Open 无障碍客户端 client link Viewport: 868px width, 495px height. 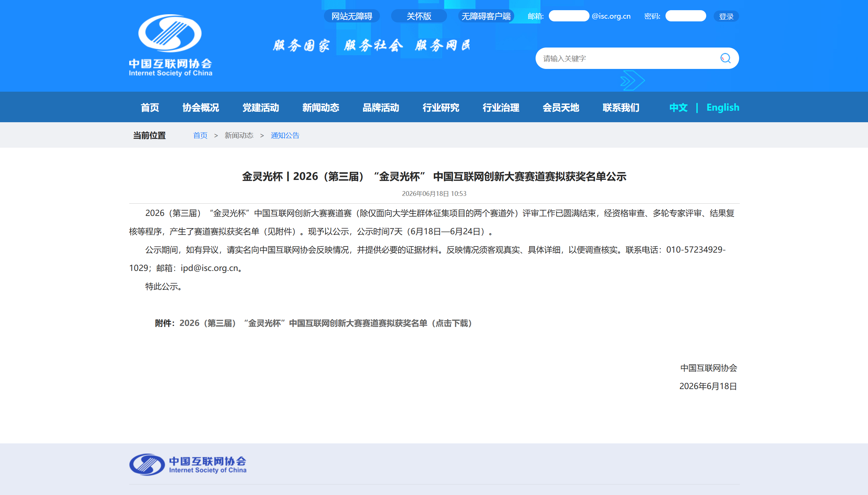[486, 16]
